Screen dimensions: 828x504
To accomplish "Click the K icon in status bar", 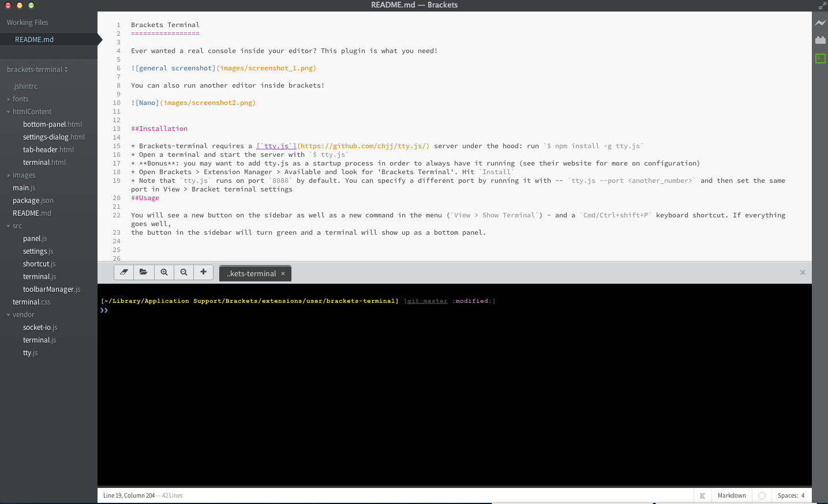I will click(703, 496).
